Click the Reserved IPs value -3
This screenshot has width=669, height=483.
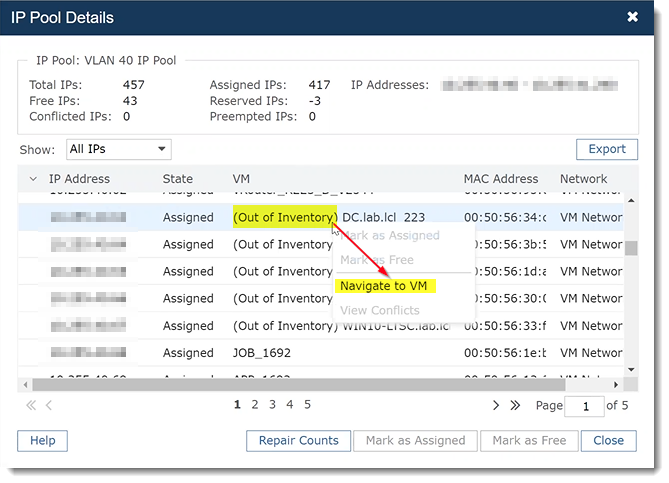coord(314,101)
